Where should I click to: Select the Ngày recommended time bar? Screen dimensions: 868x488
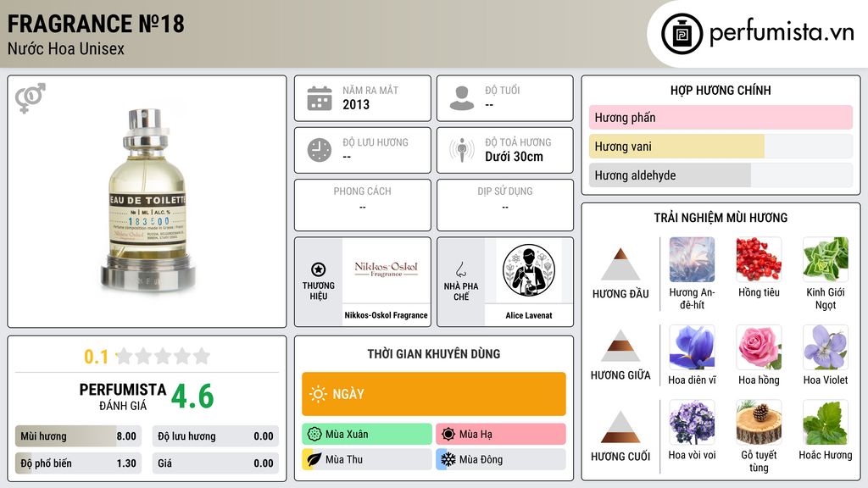[x=434, y=394]
